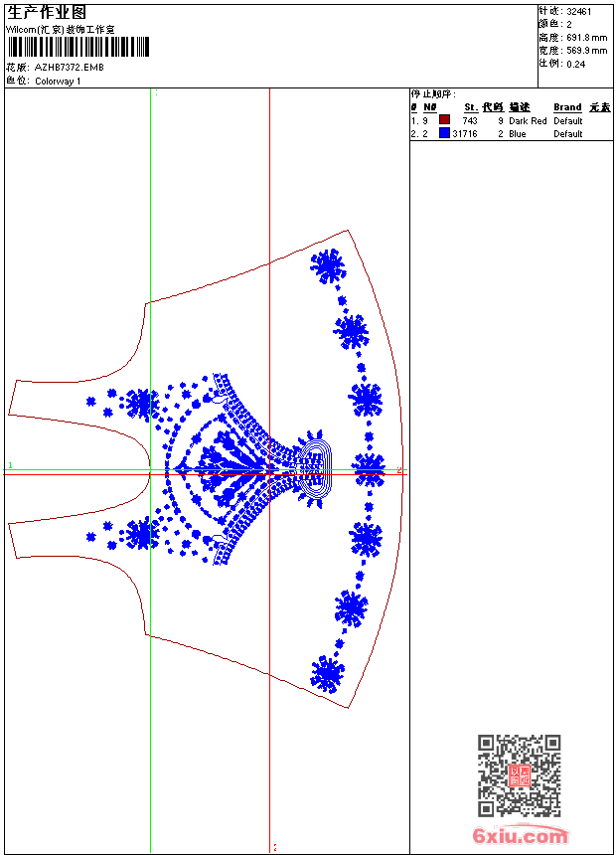The image size is (616, 855).
Task: Click the "Wilcom(汇京)" studio name line
Action: tap(60, 30)
